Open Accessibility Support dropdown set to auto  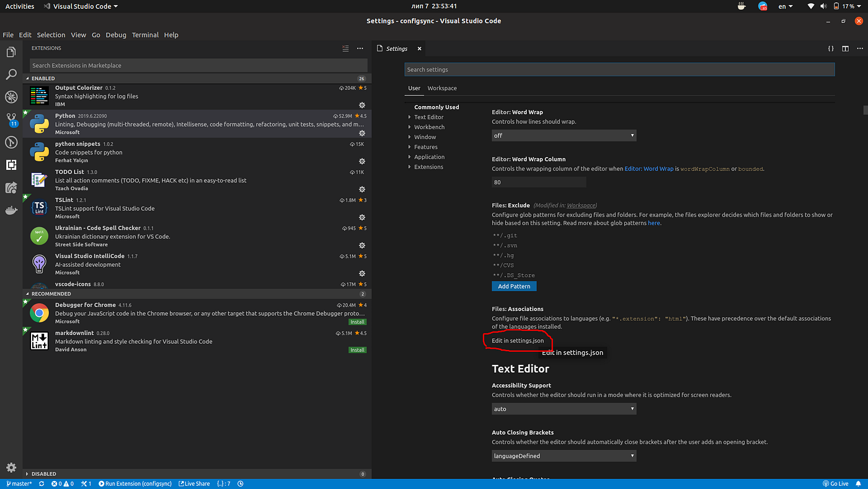(564, 409)
